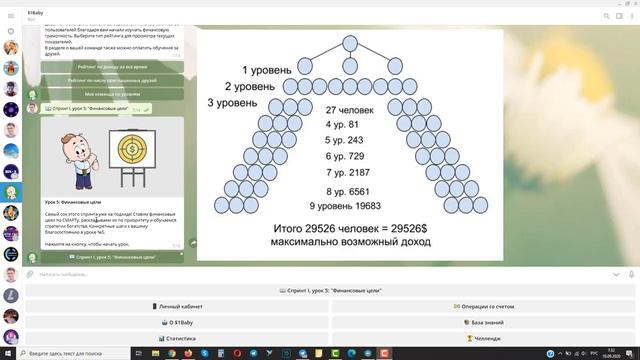Open 'База знаний' keyboard button

483,322
